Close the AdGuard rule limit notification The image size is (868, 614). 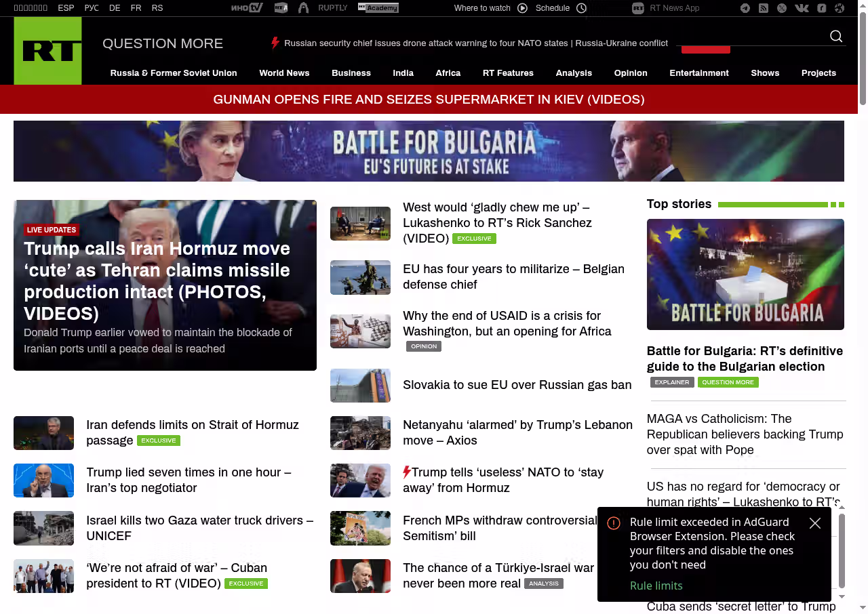(815, 523)
